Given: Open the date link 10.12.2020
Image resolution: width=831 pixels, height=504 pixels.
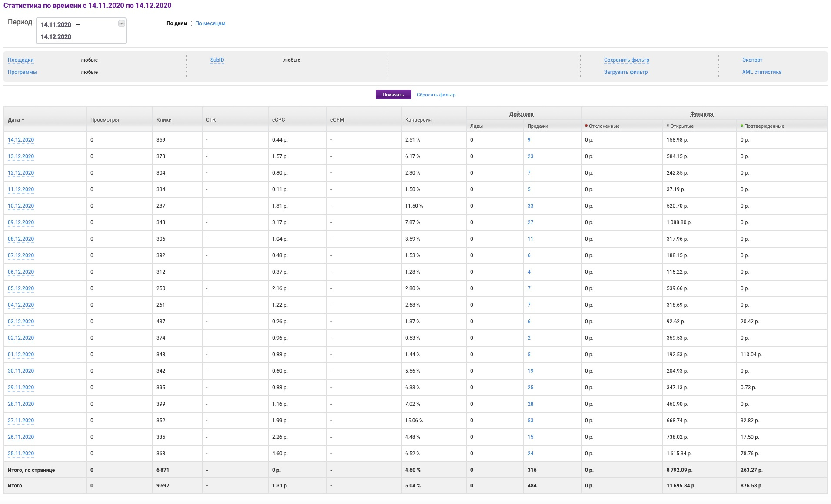Looking at the screenshot, I should [21, 206].
